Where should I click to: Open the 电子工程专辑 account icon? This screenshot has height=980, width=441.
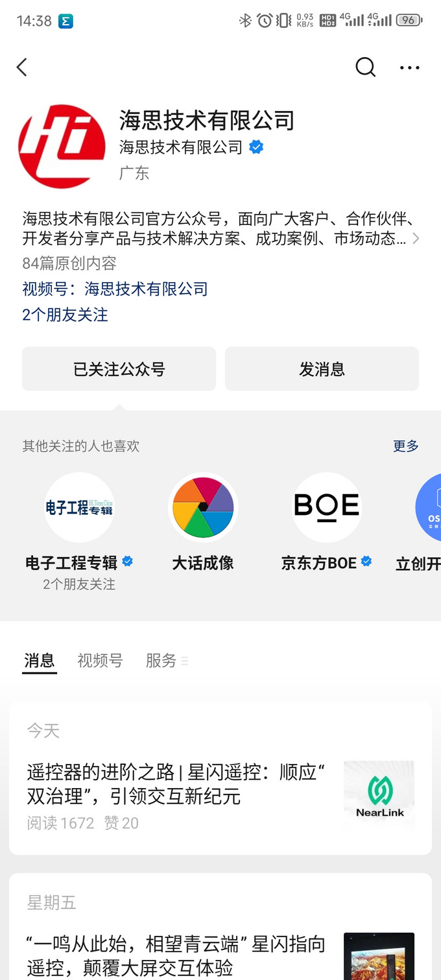click(79, 507)
